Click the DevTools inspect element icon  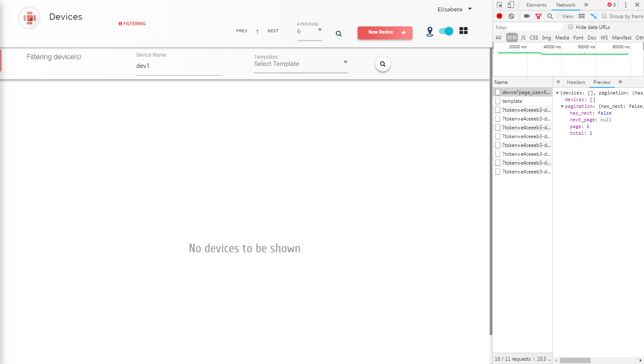(499, 5)
